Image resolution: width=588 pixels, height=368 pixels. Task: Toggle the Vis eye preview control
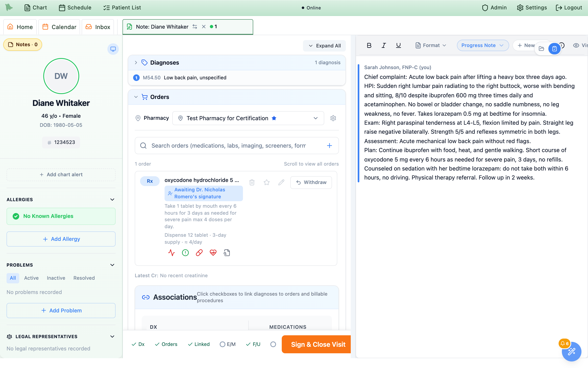(580, 45)
